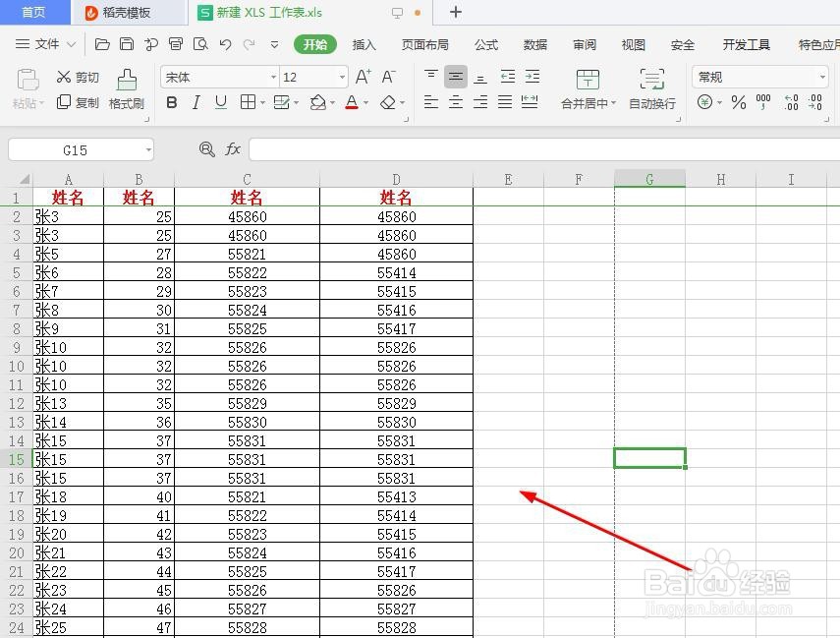Expand the 合并居中 merge options dropdown
The width and height of the screenshot is (840, 638).
click(616, 102)
